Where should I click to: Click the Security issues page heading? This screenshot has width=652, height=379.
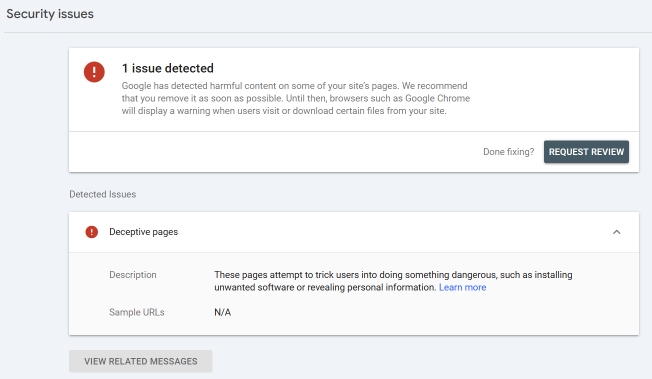point(50,14)
